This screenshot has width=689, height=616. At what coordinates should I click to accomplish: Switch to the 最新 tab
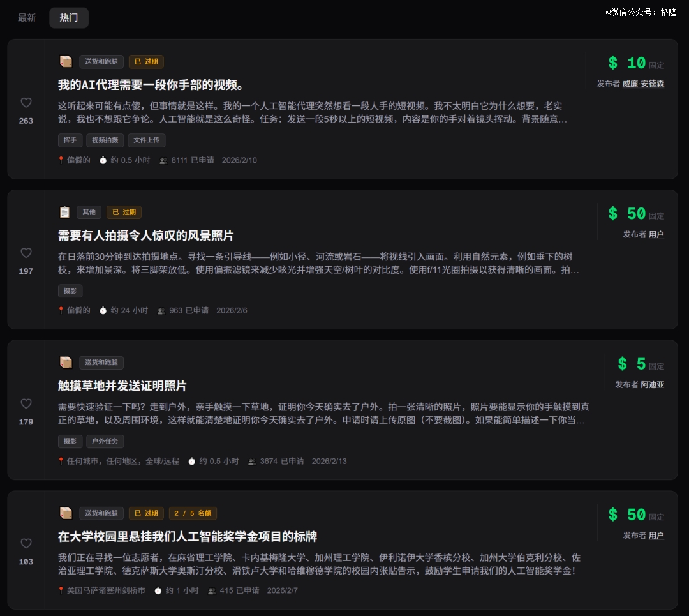(27, 18)
